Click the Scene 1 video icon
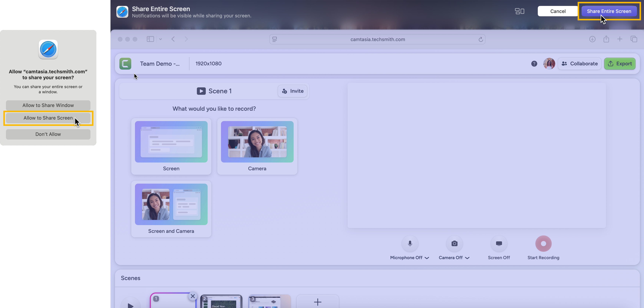Screen dimensions: 644x308 coord(201,91)
